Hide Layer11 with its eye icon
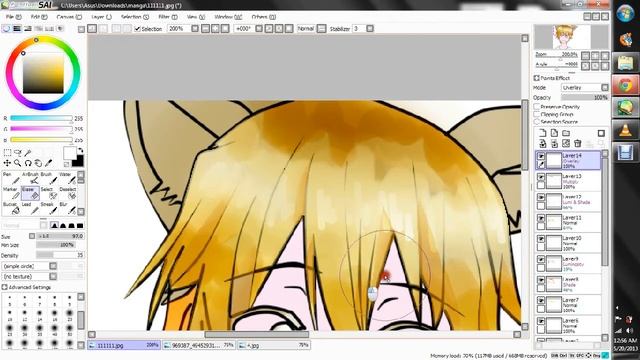The image size is (640, 360). point(541,218)
